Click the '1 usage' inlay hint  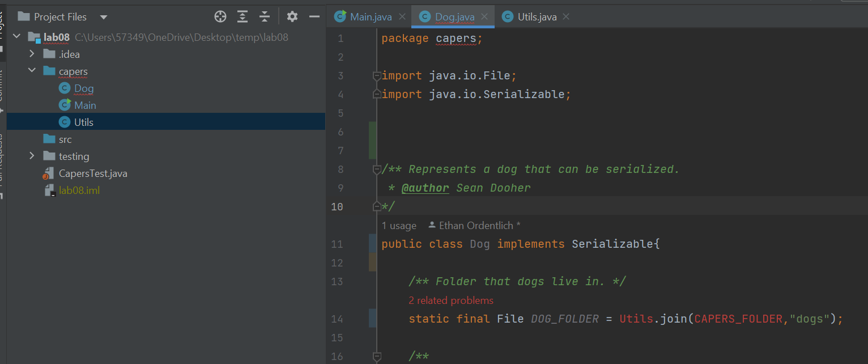pyautogui.click(x=399, y=226)
